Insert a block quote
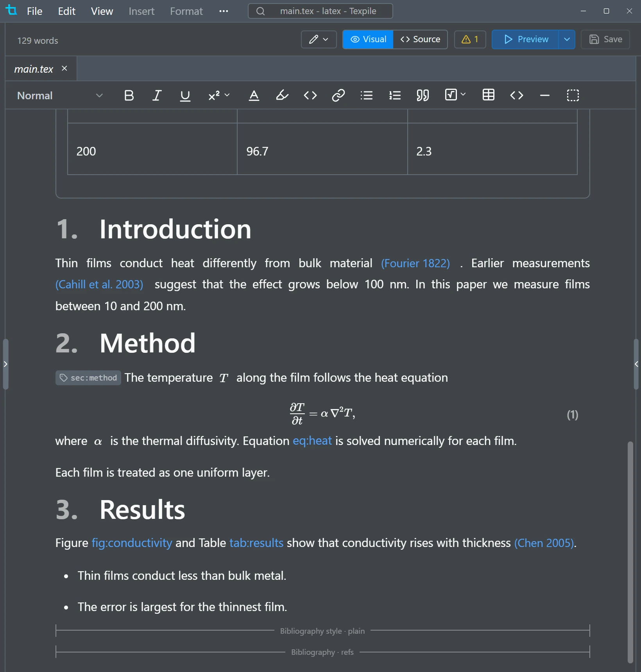This screenshot has height=672, width=641. point(423,96)
